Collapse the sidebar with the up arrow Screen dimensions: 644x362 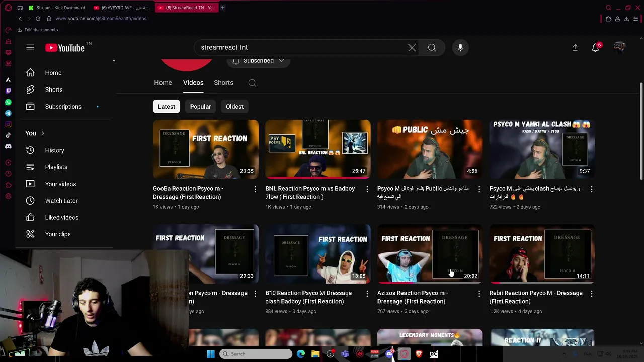114,61
